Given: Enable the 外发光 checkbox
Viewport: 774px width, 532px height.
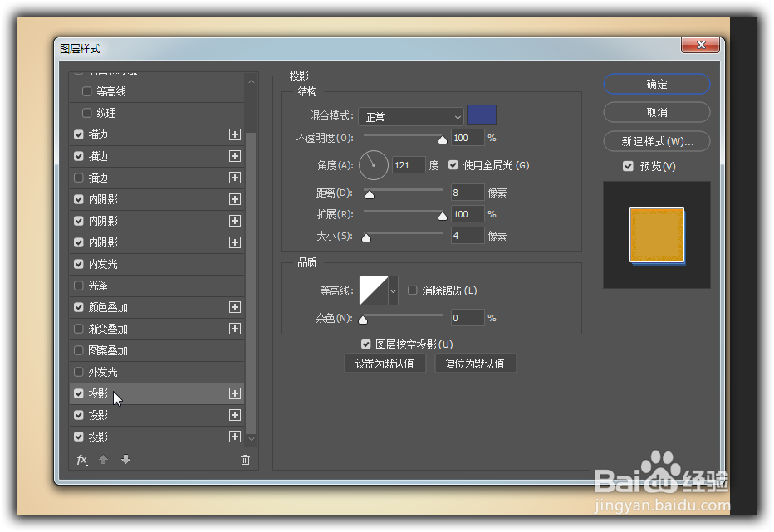Looking at the screenshot, I should coord(79,372).
